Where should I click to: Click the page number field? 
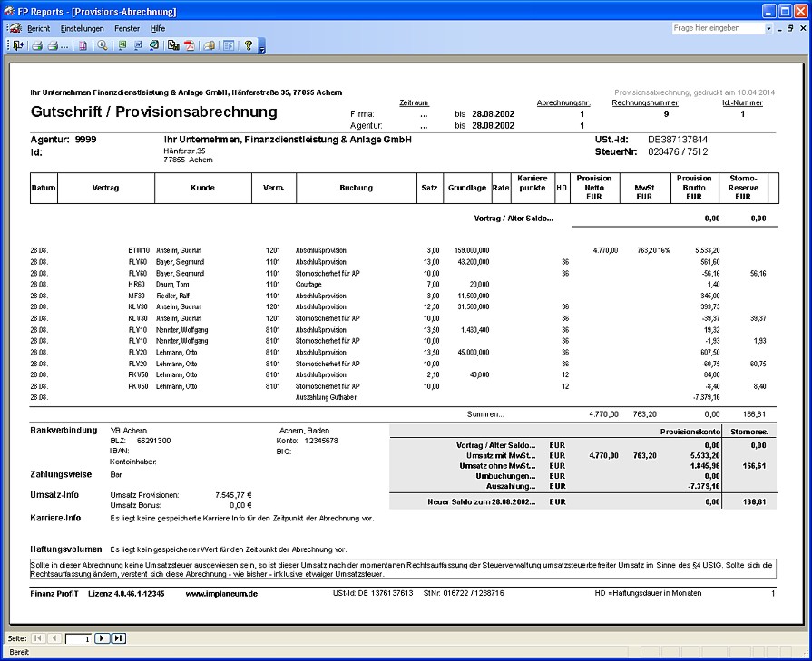pos(79,638)
